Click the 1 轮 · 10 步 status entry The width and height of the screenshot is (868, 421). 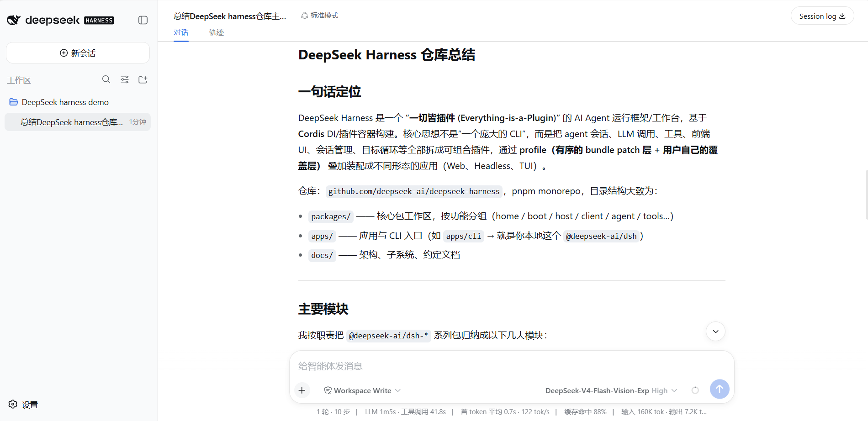(x=333, y=411)
